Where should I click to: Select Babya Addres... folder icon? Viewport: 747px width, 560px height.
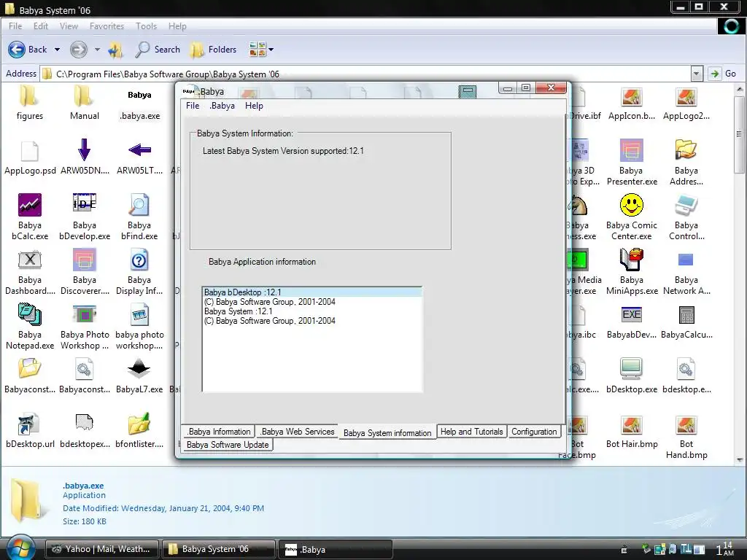click(x=686, y=162)
